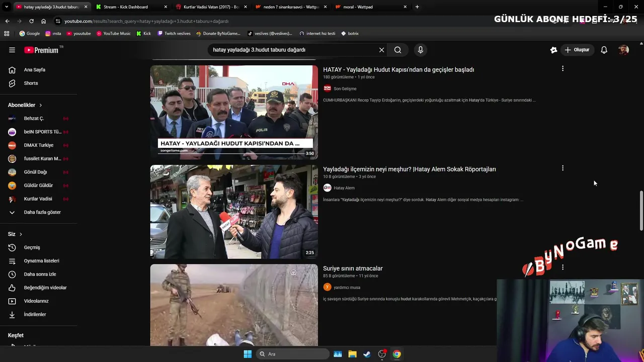This screenshot has width=644, height=362.
Task: Open Kurtlar Vadisi subscription channel
Action: (x=38, y=199)
